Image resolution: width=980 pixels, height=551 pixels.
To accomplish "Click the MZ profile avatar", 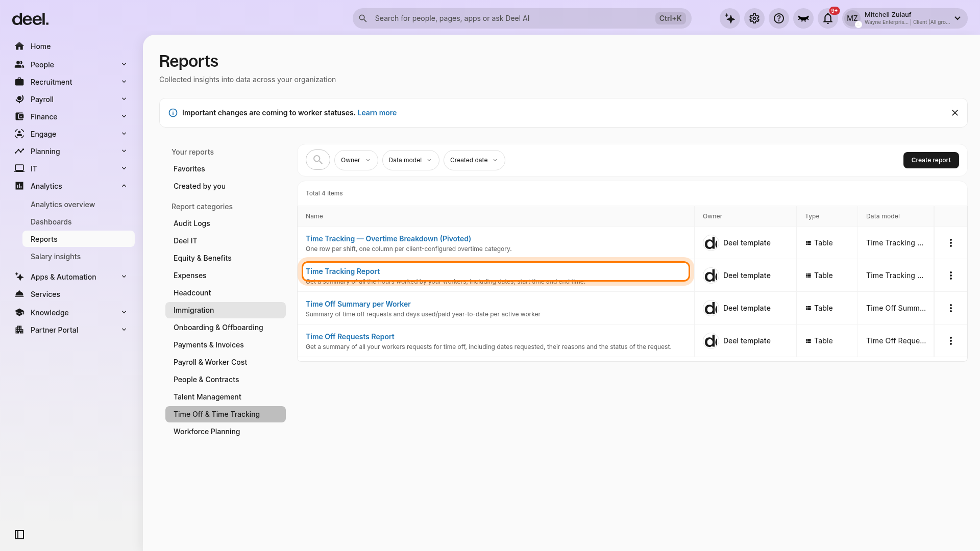I will [852, 18].
